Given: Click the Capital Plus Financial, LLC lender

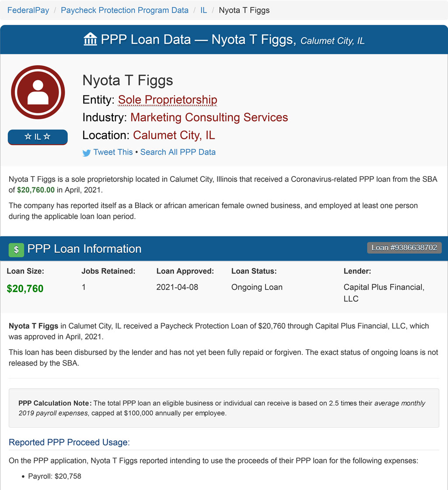Looking at the screenshot, I should click(384, 293).
